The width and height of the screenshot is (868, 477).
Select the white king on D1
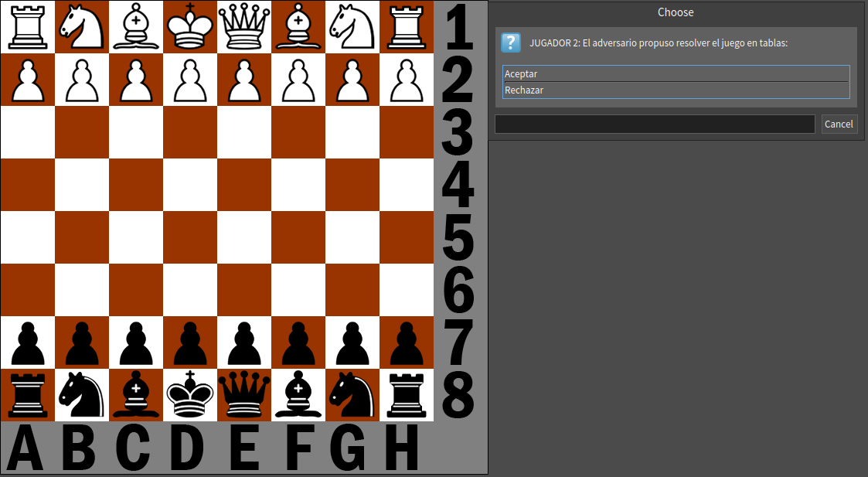tap(190, 26)
